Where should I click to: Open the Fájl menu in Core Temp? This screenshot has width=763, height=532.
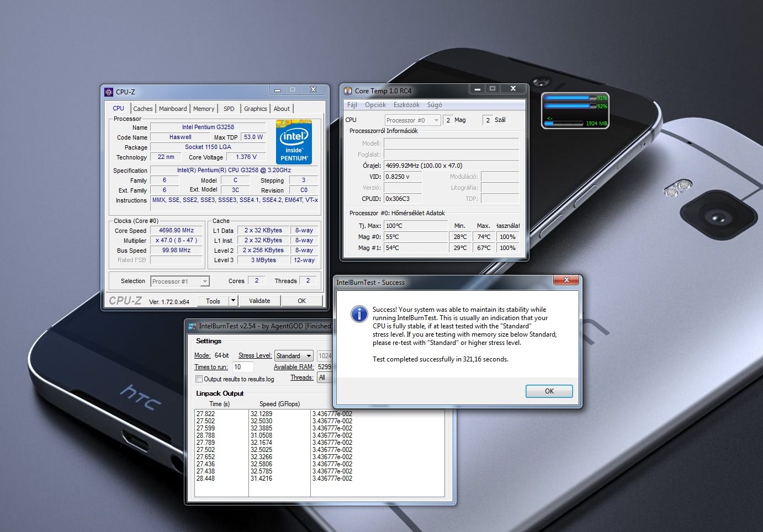(x=352, y=105)
